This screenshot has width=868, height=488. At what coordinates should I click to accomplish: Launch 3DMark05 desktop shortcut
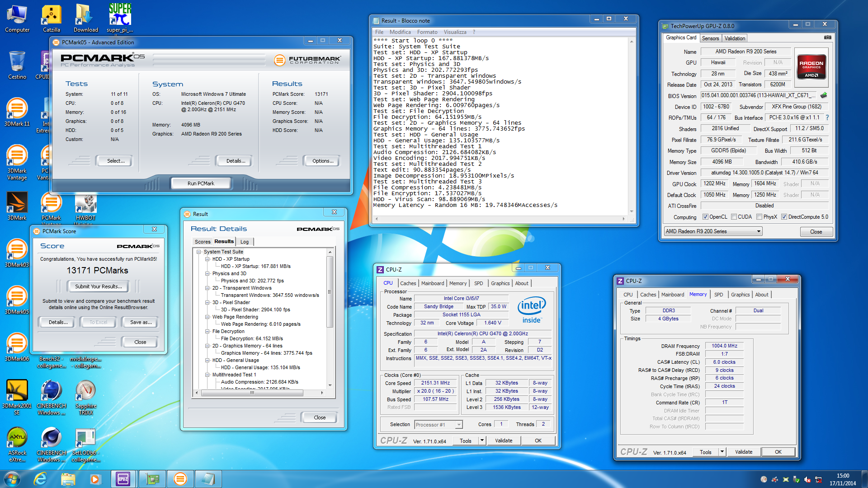pyautogui.click(x=17, y=300)
